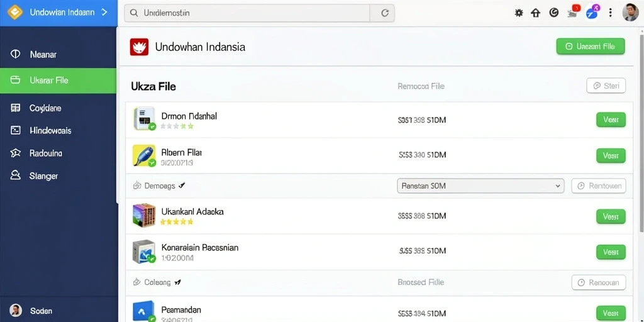This screenshot has width=644, height=322.
Task: Click the Vesr button for Drmon Fidanhal
Action: 611,120
